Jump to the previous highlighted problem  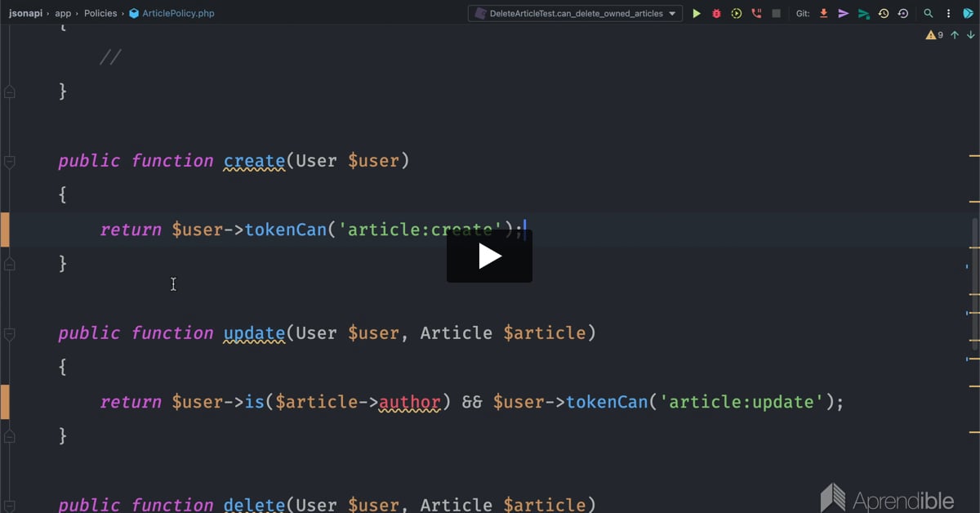point(954,35)
